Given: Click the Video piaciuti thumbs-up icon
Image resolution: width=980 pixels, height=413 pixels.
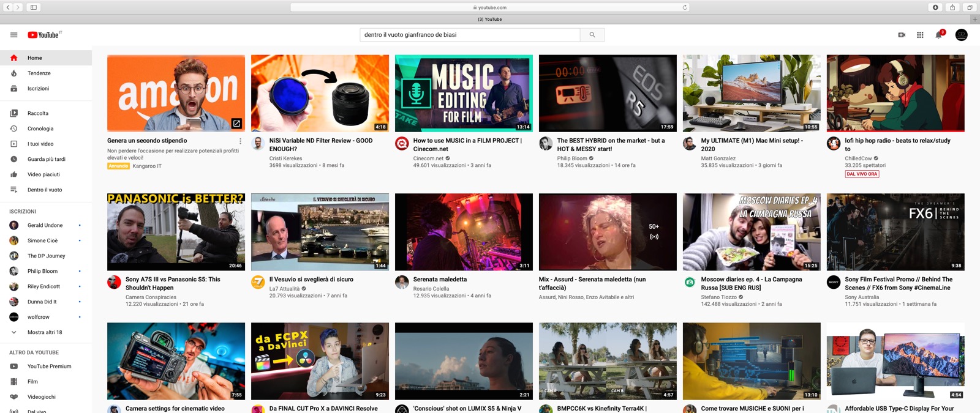Looking at the screenshot, I should pyautogui.click(x=13, y=174).
